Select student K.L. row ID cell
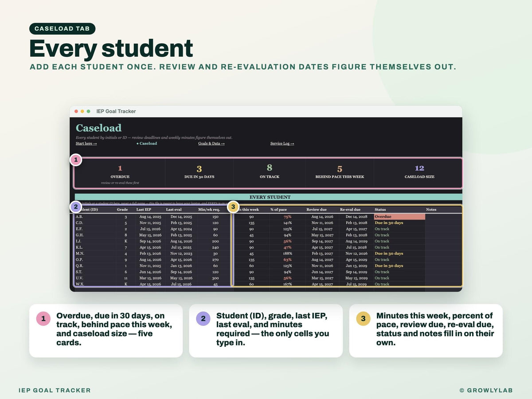 coord(79,247)
